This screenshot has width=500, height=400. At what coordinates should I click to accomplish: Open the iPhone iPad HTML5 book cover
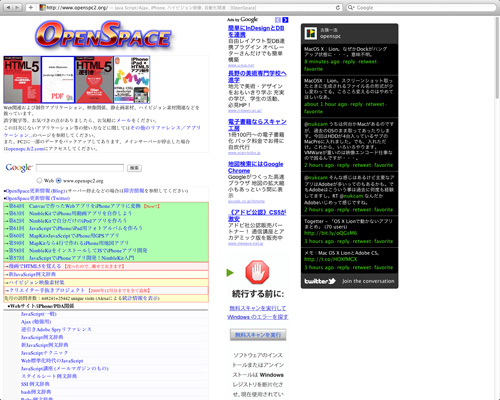132,80
